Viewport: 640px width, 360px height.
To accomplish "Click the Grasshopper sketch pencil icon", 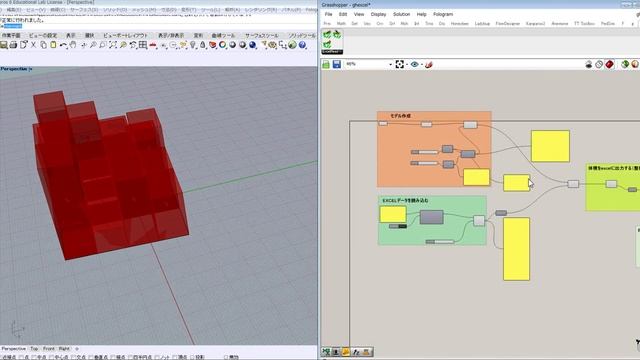I will click(429, 64).
